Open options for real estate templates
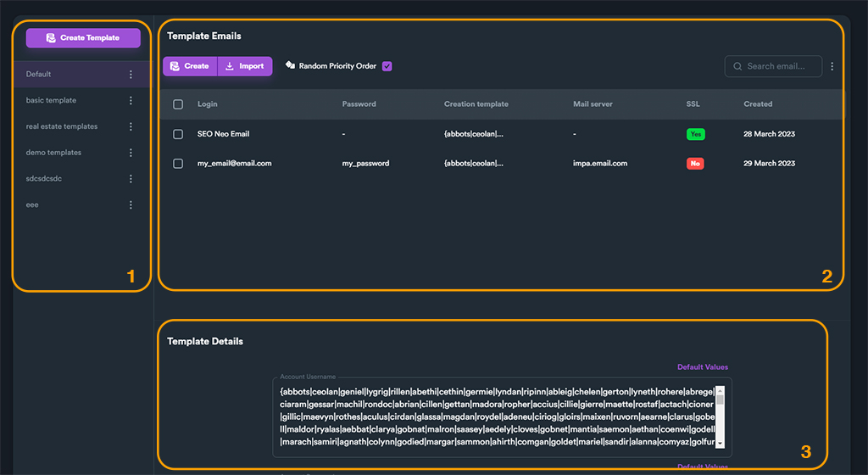The image size is (868, 475). click(x=131, y=126)
